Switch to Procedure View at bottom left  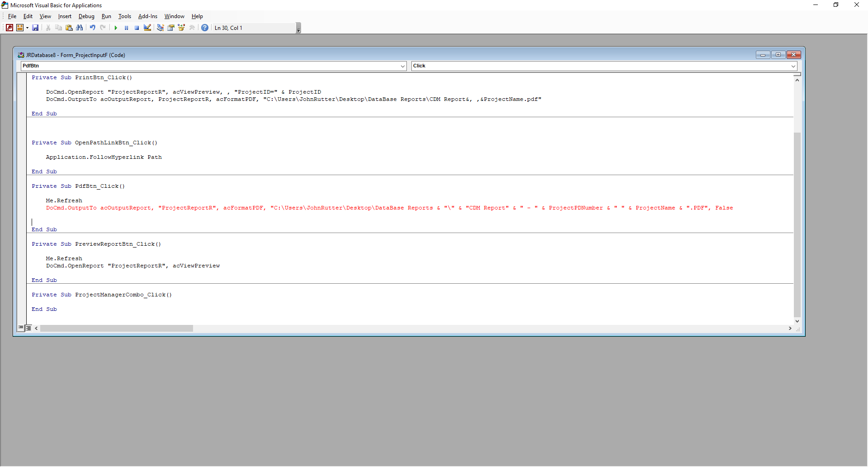(x=21, y=328)
